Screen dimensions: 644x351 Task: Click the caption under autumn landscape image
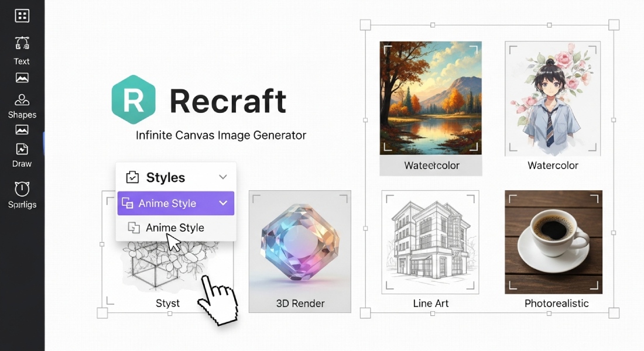pyautogui.click(x=431, y=166)
